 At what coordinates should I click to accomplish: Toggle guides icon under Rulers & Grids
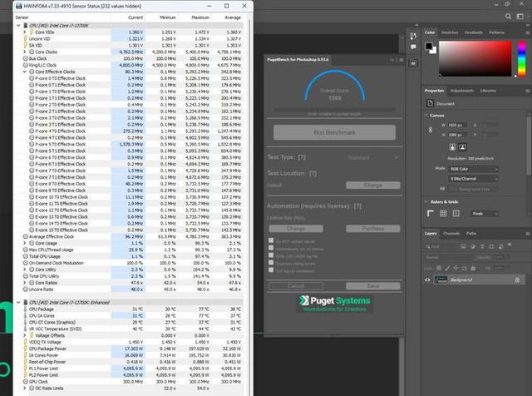pos(456,213)
